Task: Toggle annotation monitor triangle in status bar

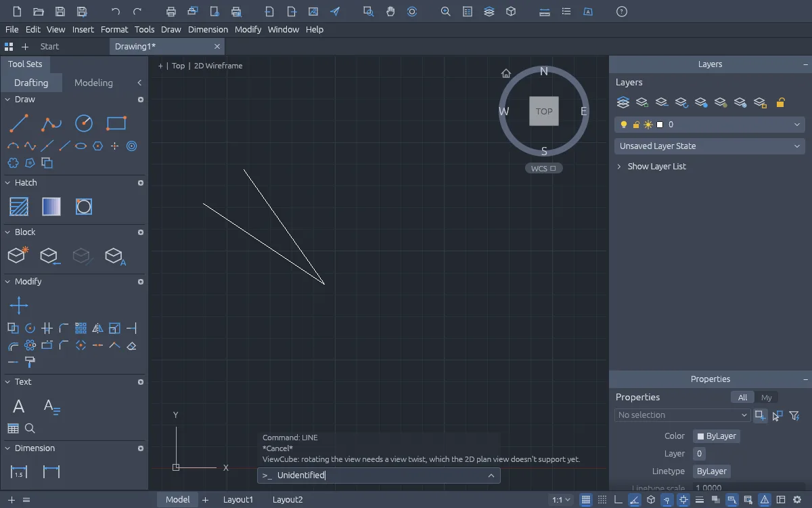Action: (x=765, y=500)
